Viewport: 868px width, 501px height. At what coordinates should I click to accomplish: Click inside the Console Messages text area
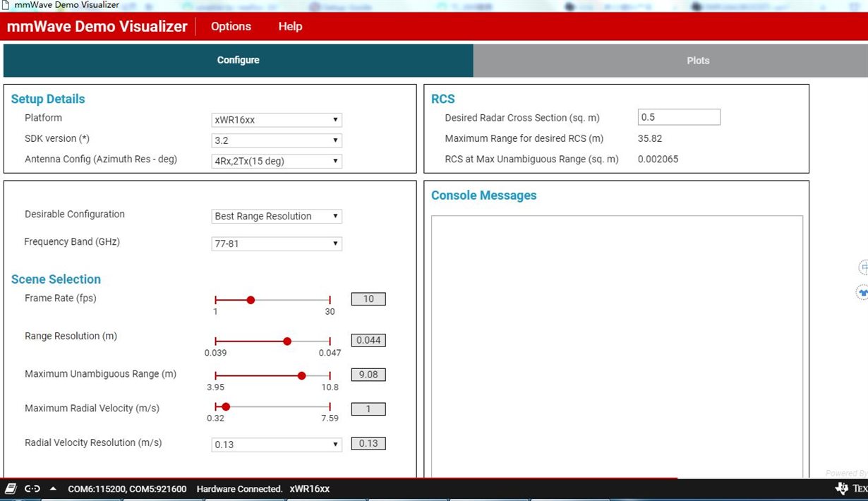[617, 347]
